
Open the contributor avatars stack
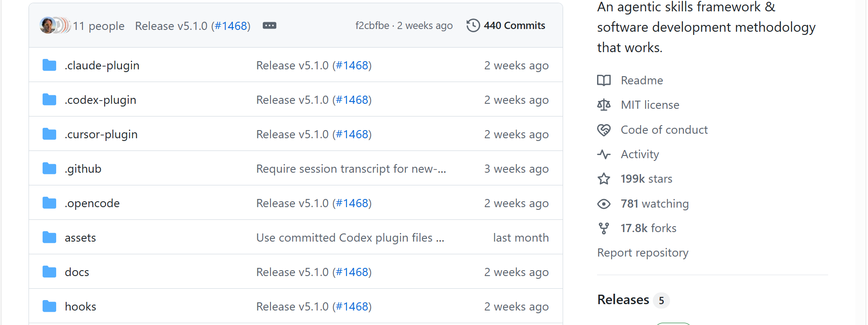coord(55,25)
